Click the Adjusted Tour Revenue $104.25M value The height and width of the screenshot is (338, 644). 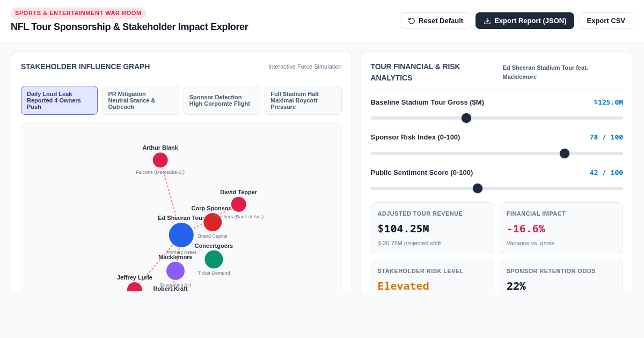403,229
